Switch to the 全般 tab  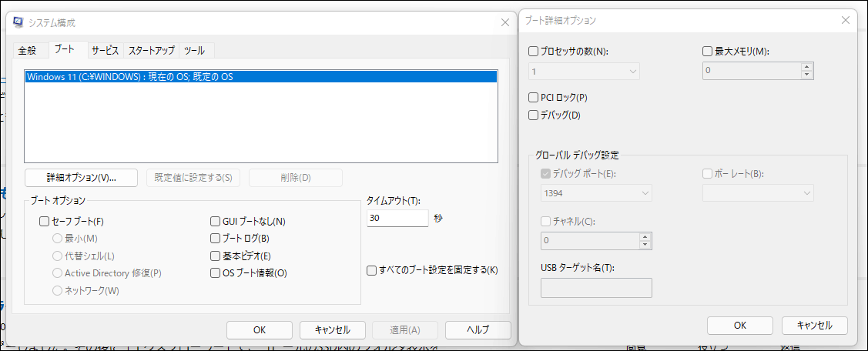pyautogui.click(x=27, y=50)
